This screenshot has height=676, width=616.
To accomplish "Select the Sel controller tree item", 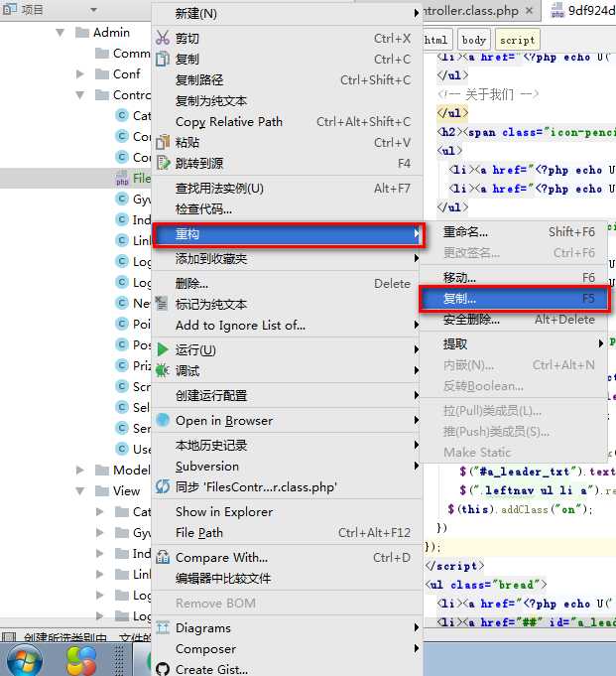I will click(133, 407).
